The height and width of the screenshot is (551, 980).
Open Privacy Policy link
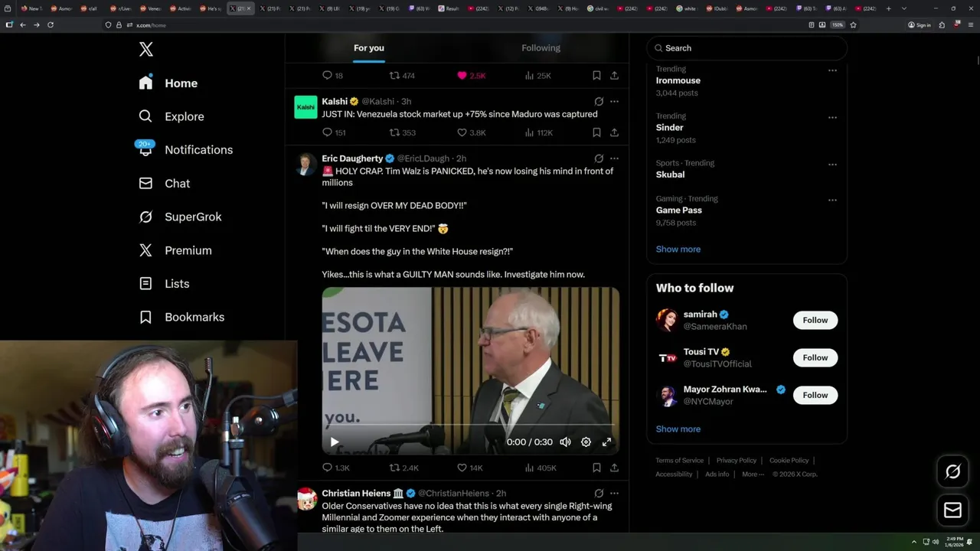tap(737, 460)
